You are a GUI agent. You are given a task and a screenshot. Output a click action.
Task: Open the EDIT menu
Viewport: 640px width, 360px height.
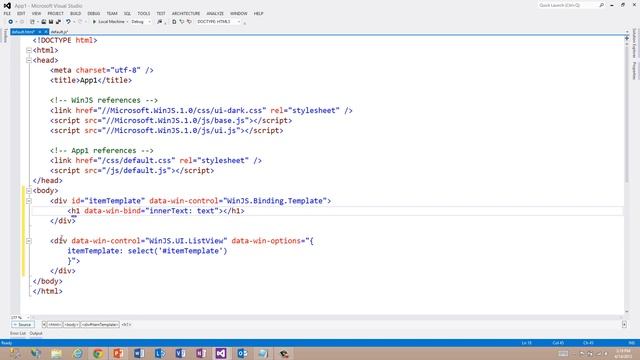[21, 13]
